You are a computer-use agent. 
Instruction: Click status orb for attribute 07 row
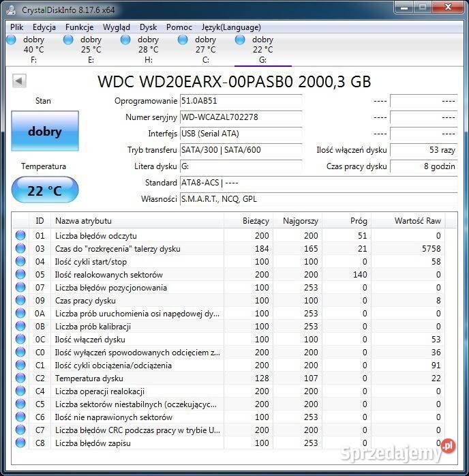tap(20, 287)
